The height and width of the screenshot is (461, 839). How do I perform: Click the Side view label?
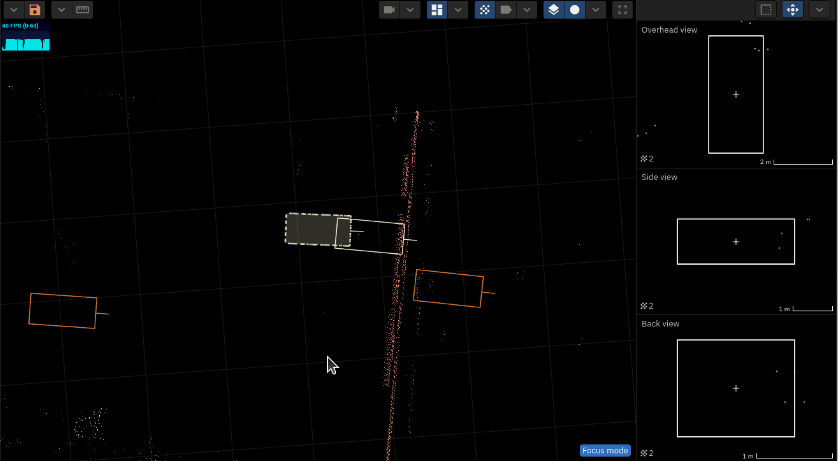click(x=659, y=177)
